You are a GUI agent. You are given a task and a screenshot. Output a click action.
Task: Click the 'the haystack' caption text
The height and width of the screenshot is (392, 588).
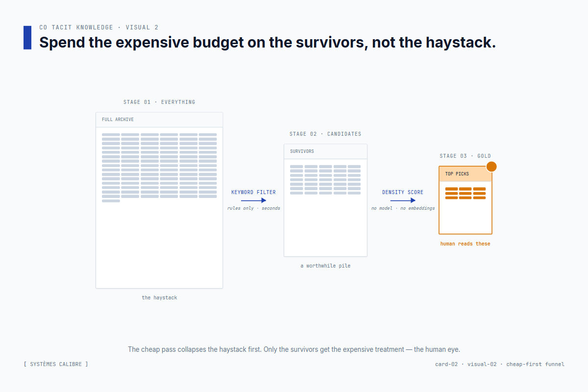(159, 297)
